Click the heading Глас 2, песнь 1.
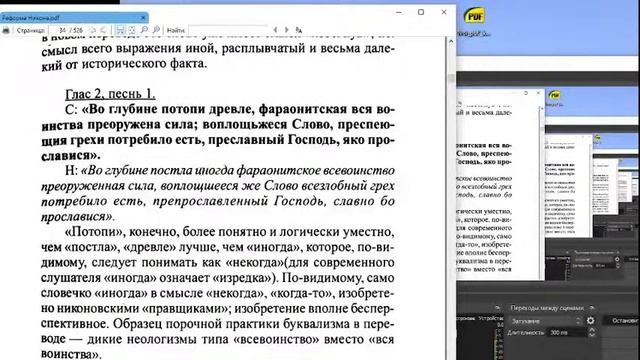Viewport: 640px width, 360px height. 110,94
